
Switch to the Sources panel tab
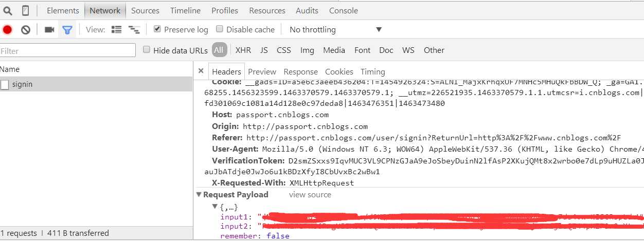(x=145, y=10)
